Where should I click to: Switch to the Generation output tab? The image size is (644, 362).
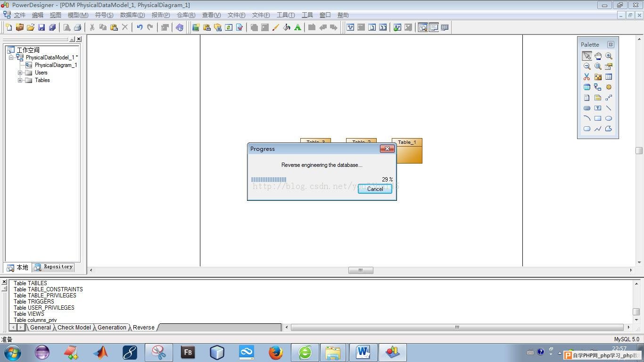(112, 328)
